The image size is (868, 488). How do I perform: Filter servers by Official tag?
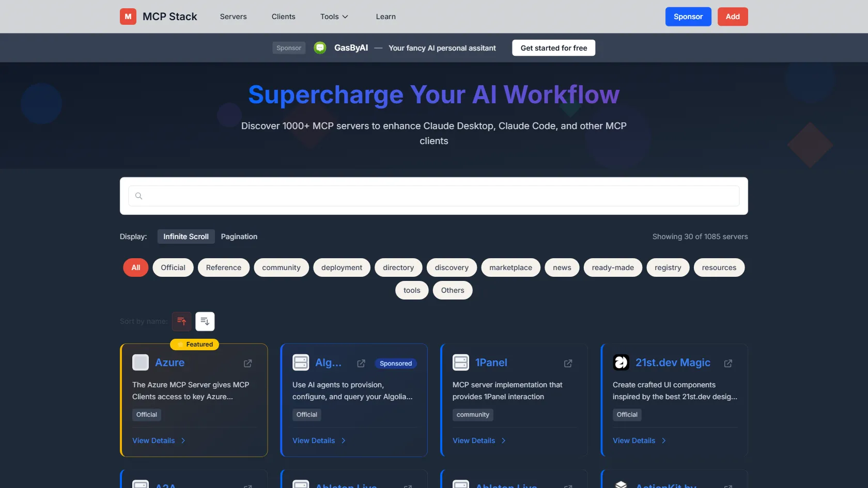click(x=173, y=267)
